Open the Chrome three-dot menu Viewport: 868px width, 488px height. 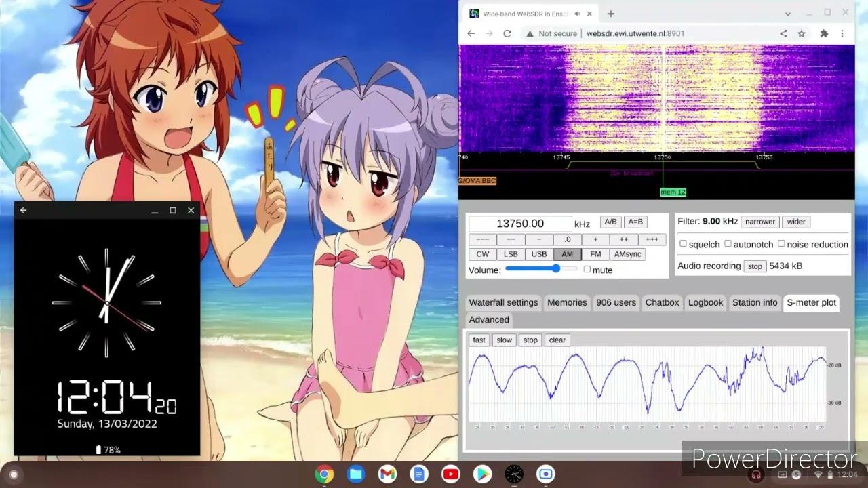[842, 33]
